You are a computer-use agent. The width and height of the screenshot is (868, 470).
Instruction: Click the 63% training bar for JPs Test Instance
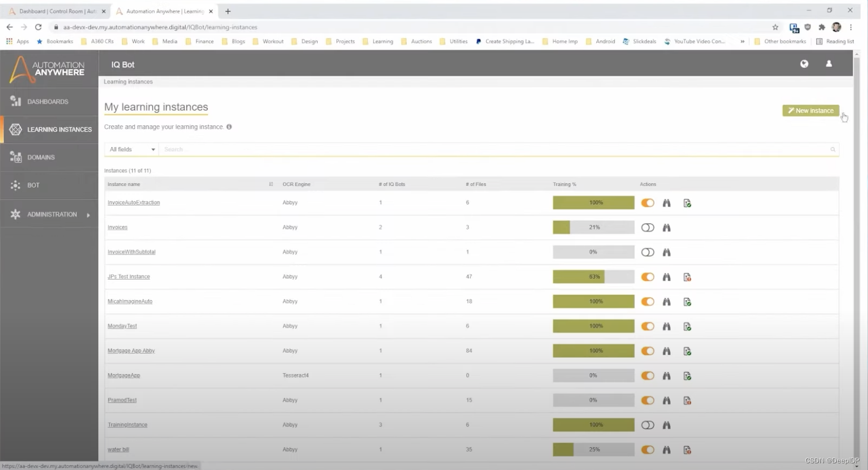click(x=594, y=277)
